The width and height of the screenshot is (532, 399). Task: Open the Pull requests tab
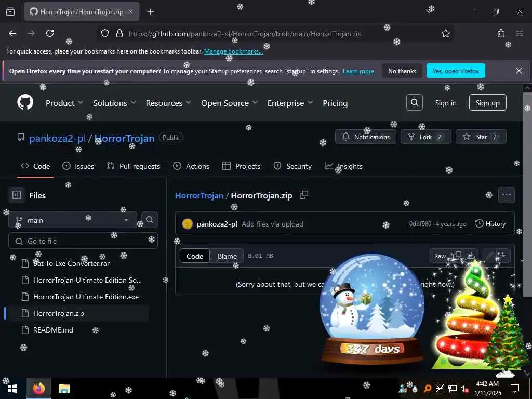point(134,166)
